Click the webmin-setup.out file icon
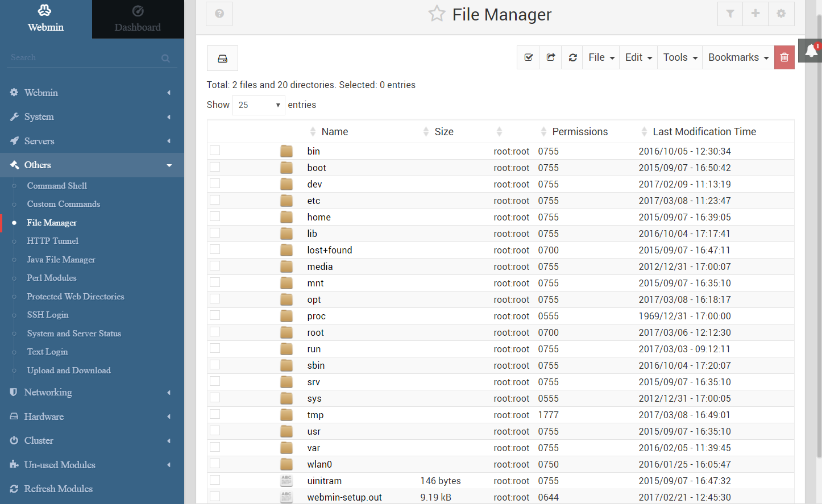The image size is (822, 504). pyautogui.click(x=287, y=497)
